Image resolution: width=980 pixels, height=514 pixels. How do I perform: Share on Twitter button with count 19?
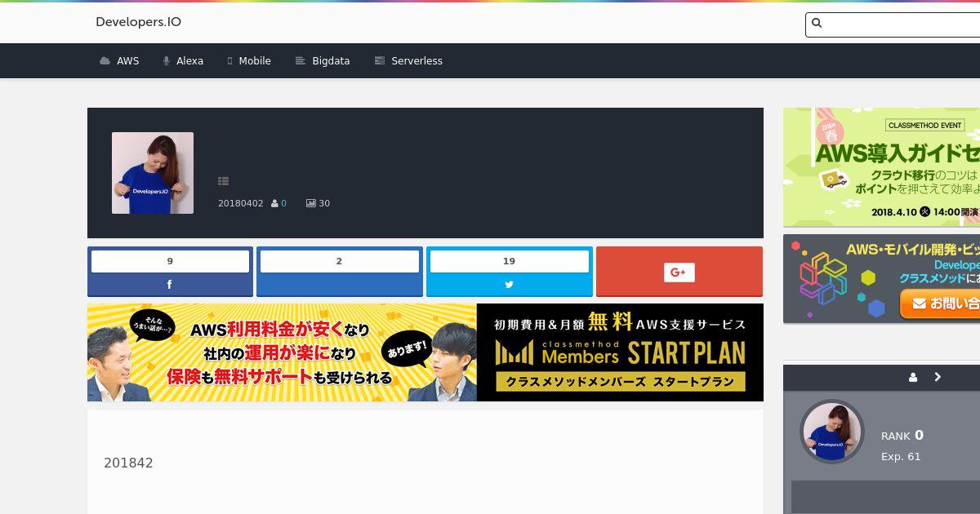click(509, 272)
